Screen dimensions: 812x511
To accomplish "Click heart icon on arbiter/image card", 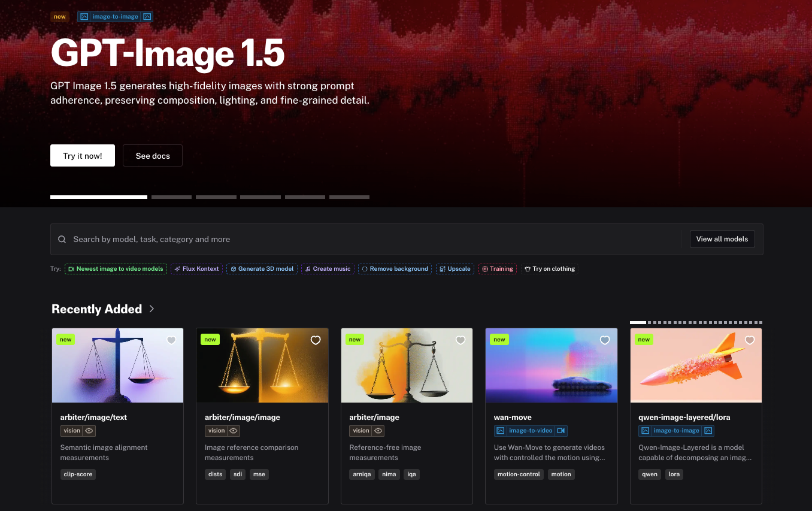I will point(460,340).
